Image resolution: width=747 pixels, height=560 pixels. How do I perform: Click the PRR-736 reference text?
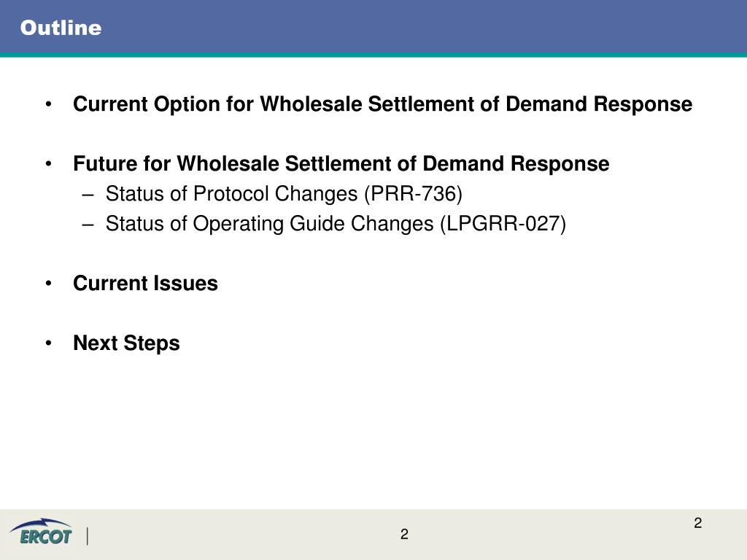(414, 194)
